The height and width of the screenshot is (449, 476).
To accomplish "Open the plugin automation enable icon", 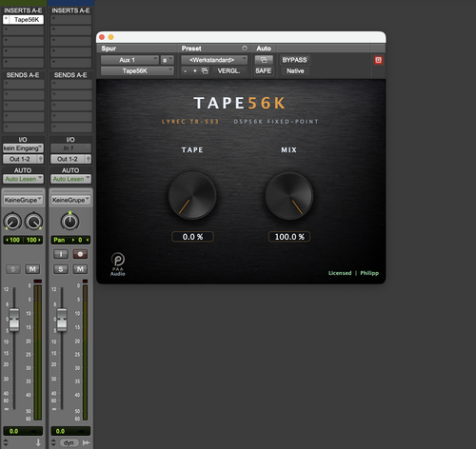I will click(x=264, y=60).
